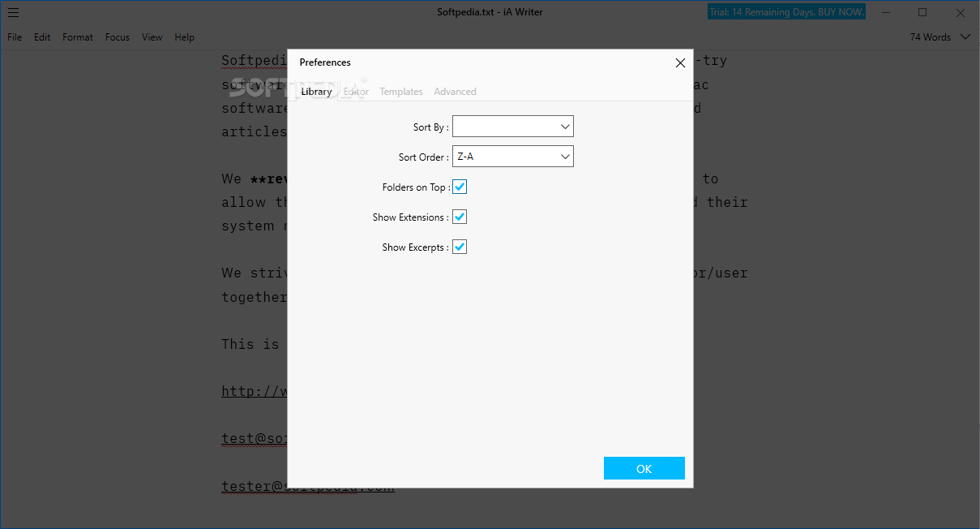Viewport: 980px width, 529px height.
Task: Click the http:// link in the document
Action: click(254, 391)
